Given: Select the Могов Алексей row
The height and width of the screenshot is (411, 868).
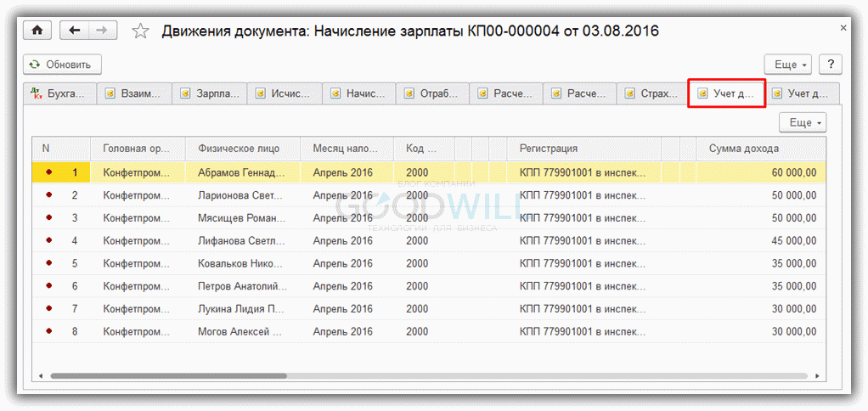Looking at the screenshot, I should [240, 331].
